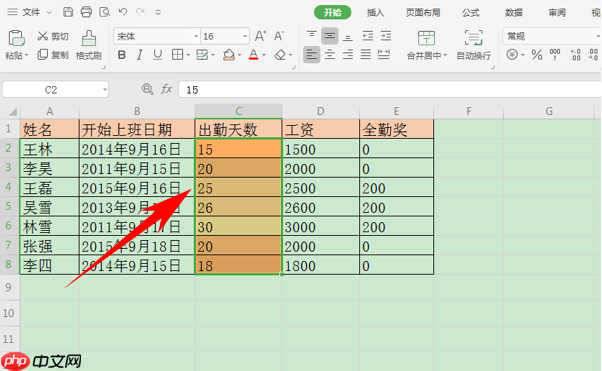Justify text alignment
The width and height of the screenshot is (602, 371).
(x=366, y=55)
